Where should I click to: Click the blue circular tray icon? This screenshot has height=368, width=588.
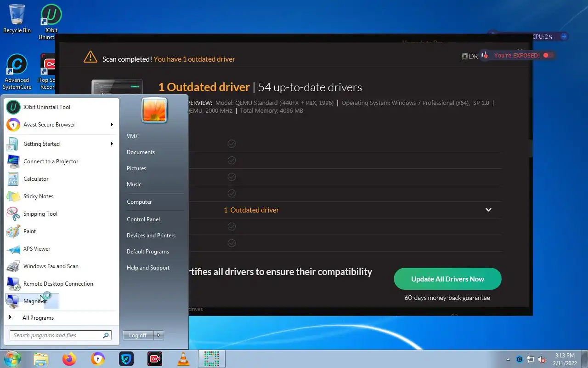pos(520,359)
